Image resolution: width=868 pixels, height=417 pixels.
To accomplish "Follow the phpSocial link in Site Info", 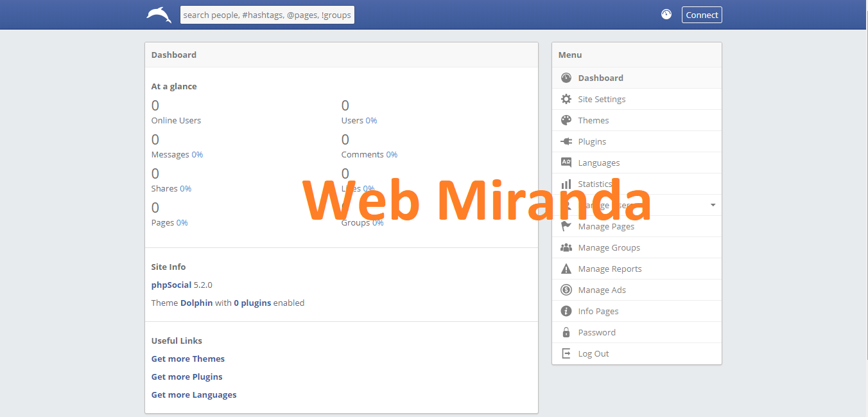I will tap(171, 285).
